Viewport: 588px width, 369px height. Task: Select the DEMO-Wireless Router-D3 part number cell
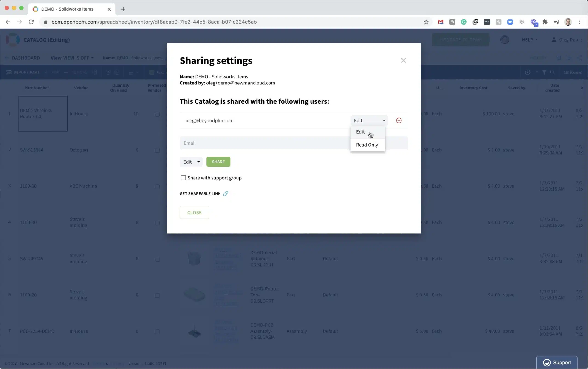coord(43,114)
